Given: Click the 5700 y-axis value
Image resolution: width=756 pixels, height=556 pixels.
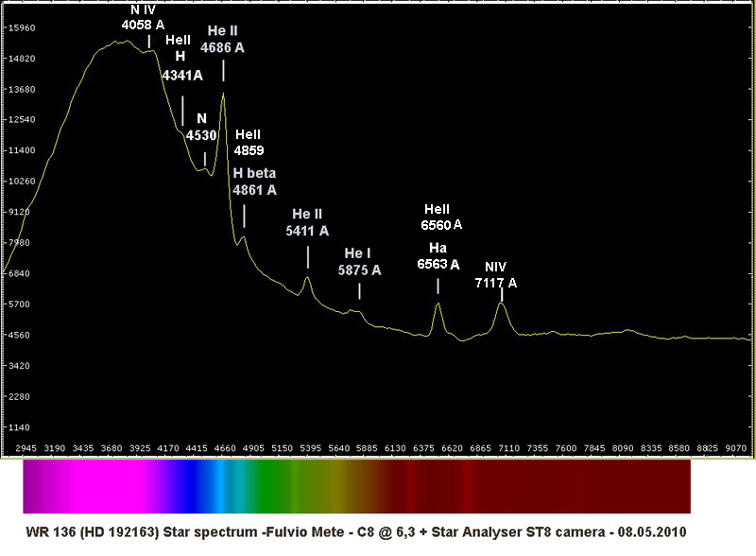Looking at the screenshot, I should click(x=19, y=304).
